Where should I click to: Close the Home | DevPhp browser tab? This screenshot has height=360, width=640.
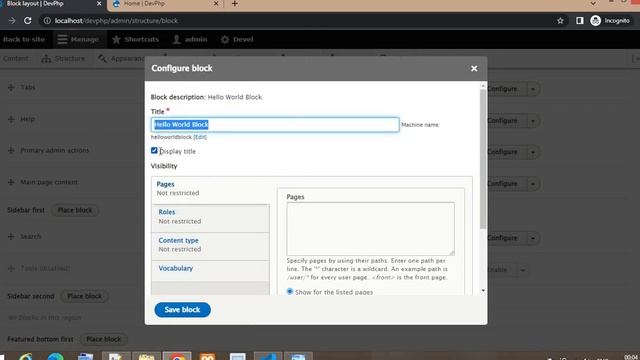click(216, 4)
